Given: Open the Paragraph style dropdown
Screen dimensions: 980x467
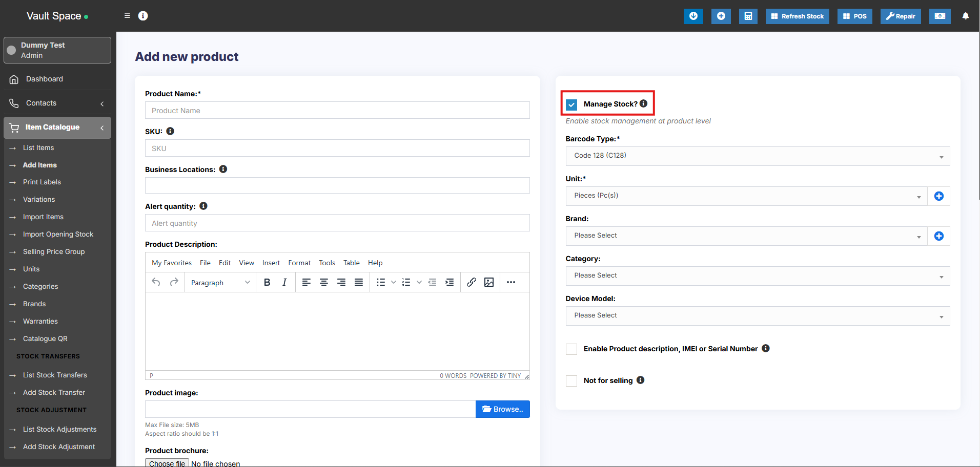Looking at the screenshot, I should click(x=220, y=283).
